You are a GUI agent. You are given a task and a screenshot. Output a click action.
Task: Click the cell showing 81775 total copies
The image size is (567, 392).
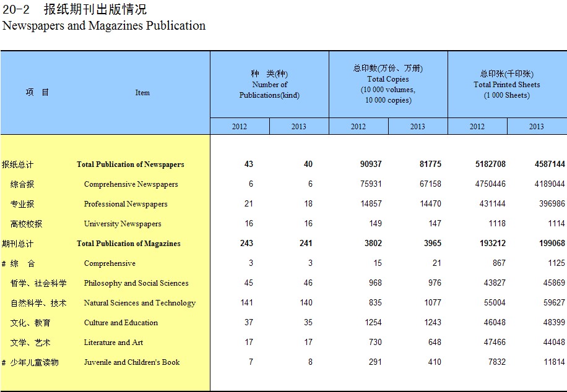point(430,164)
